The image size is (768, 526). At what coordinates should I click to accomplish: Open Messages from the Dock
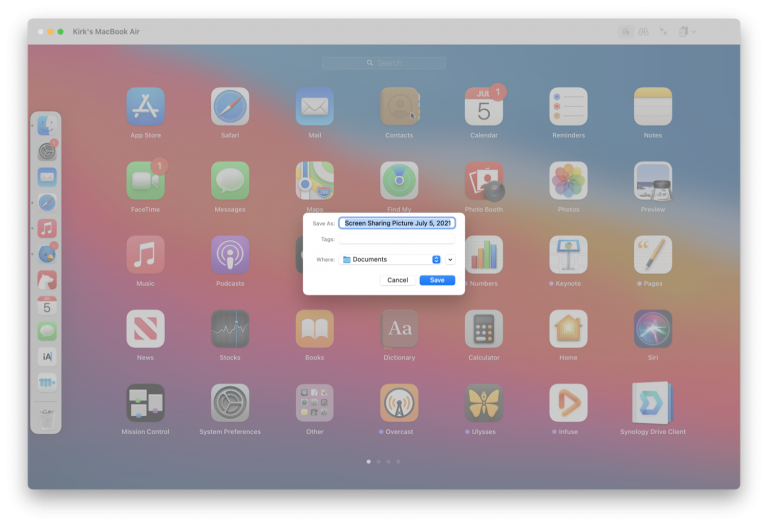[x=47, y=332]
